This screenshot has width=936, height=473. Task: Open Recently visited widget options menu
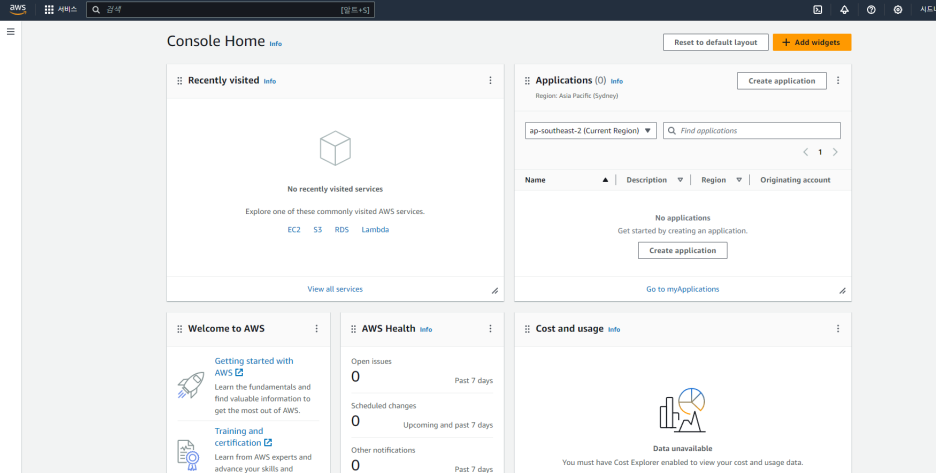click(x=490, y=80)
